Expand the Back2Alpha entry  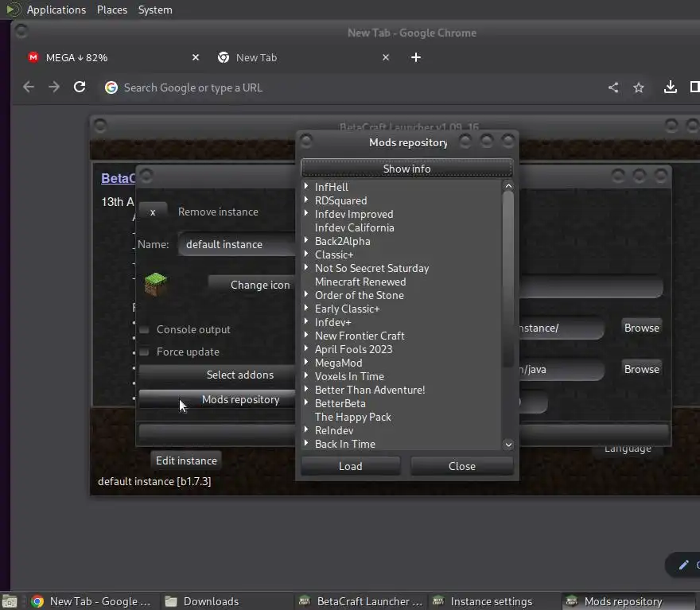pyautogui.click(x=306, y=240)
